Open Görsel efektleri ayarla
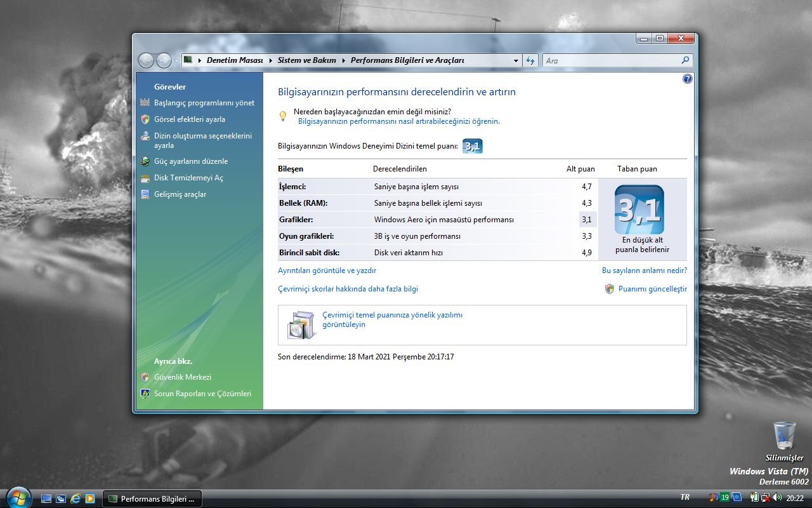This screenshot has width=812, height=508. tap(190, 119)
